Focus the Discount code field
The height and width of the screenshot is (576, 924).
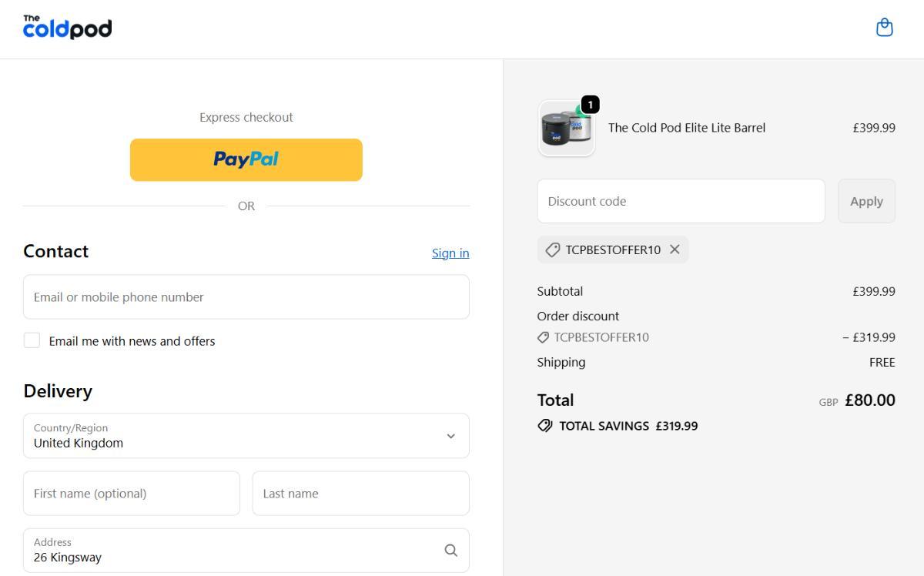click(x=681, y=201)
